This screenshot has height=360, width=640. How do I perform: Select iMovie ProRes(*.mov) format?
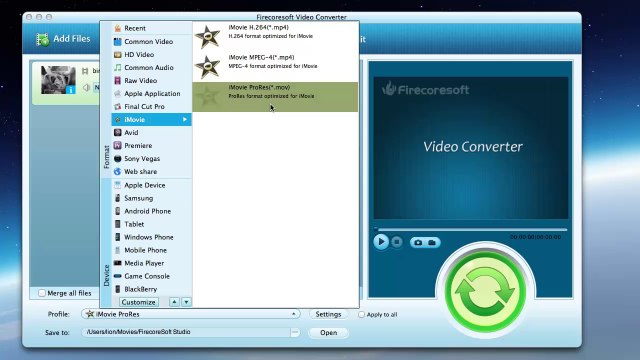pos(275,97)
